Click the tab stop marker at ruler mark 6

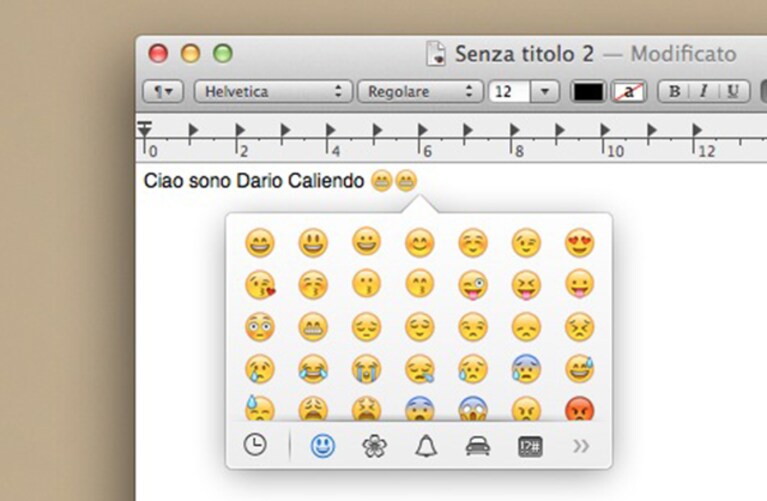point(423,130)
